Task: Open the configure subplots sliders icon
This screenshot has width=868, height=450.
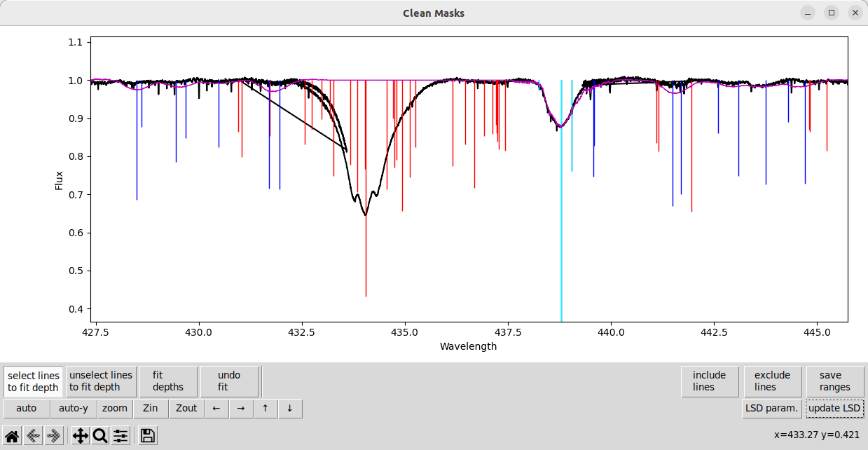Action: (x=120, y=436)
